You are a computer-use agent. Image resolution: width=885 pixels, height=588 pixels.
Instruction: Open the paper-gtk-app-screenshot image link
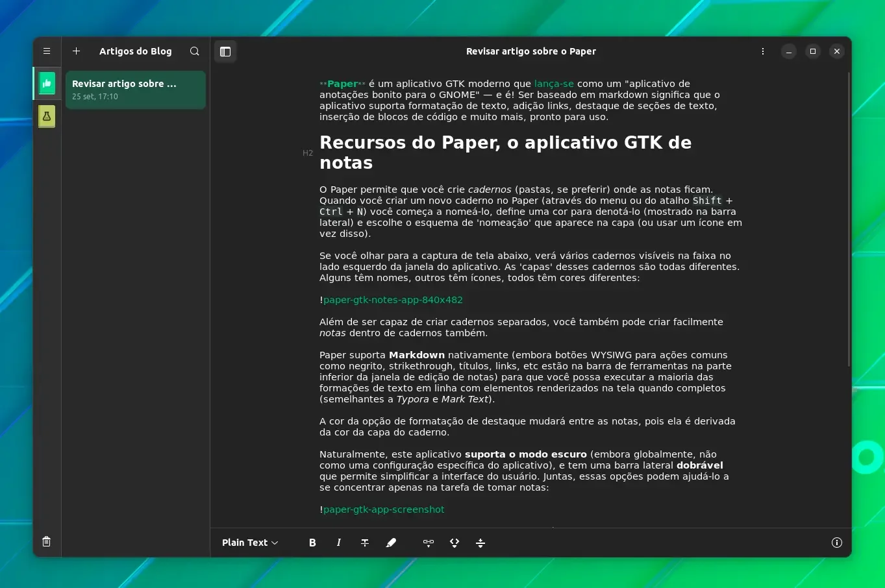coord(384,509)
